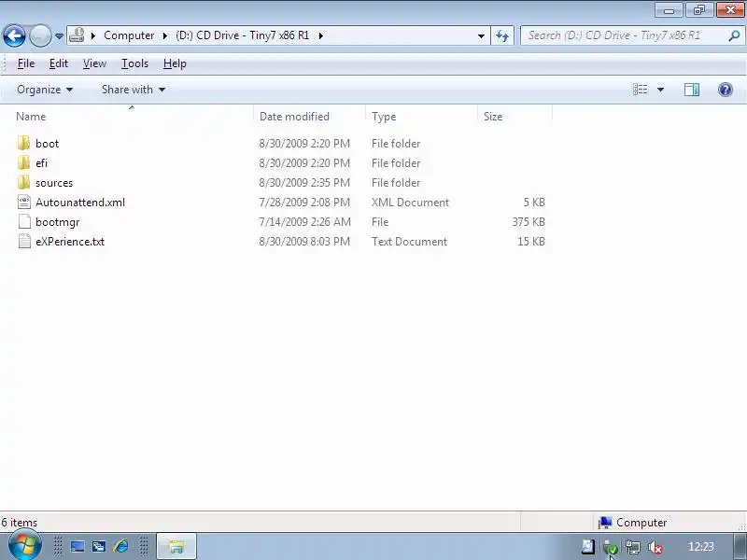Open the network tray icon
Image resolution: width=747 pixels, height=560 pixels.
click(633, 547)
